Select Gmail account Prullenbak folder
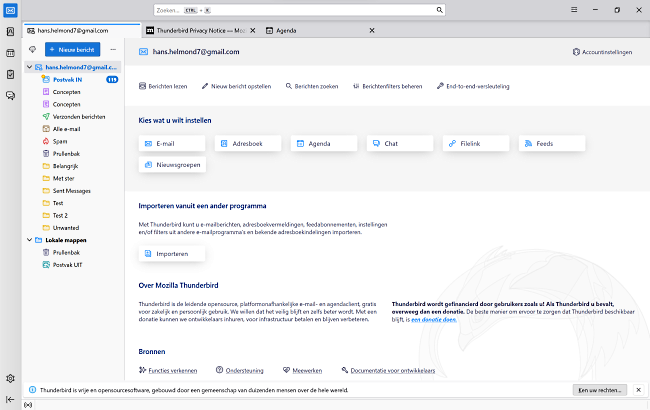The width and height of the screenshot is (650, 410). point(73,154)
